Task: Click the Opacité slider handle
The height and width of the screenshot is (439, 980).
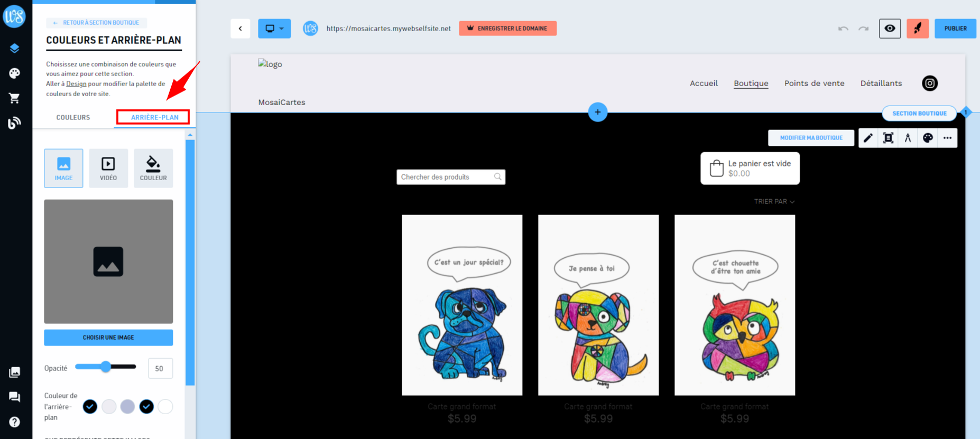Action: 106,367
